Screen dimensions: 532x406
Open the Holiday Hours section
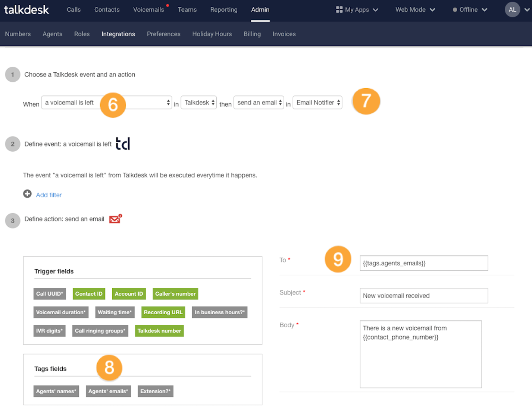click(212, 34)
